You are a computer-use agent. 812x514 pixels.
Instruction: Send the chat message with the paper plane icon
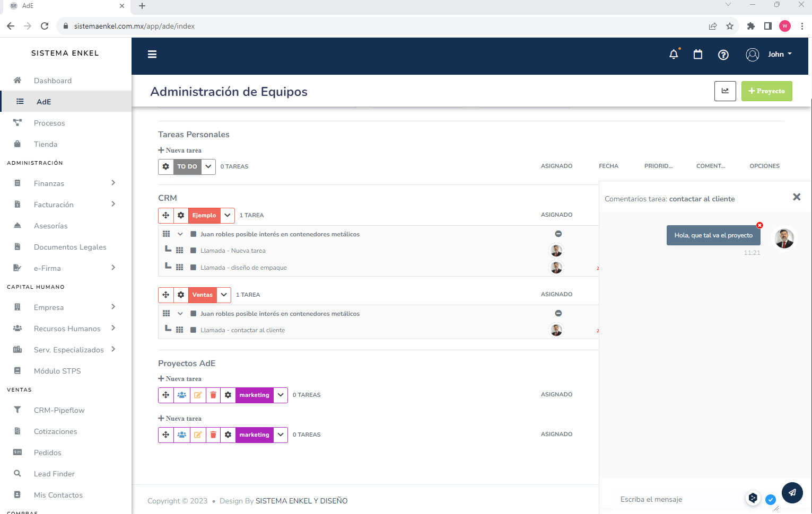point(792,493)
